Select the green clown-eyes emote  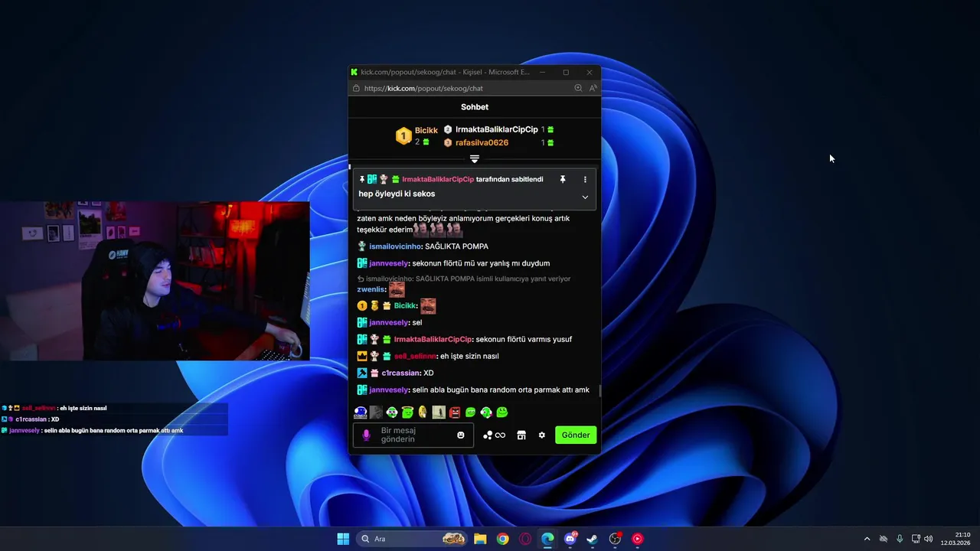coord(392,412)
